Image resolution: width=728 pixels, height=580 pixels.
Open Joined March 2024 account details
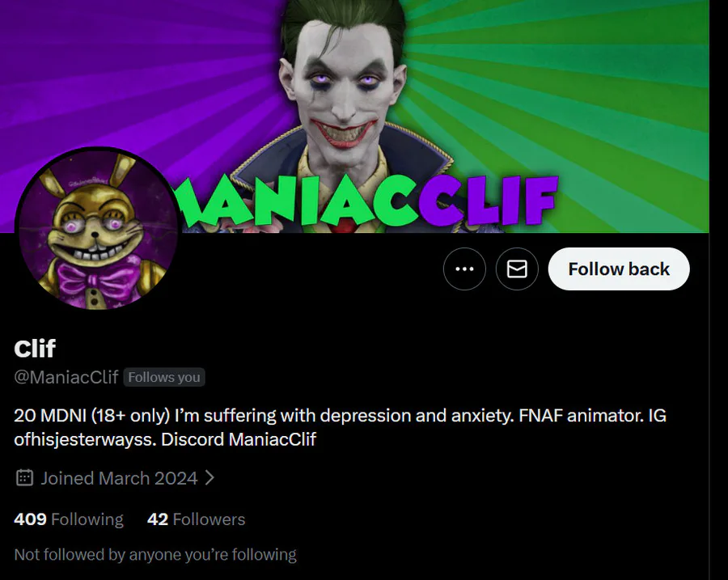119,478
